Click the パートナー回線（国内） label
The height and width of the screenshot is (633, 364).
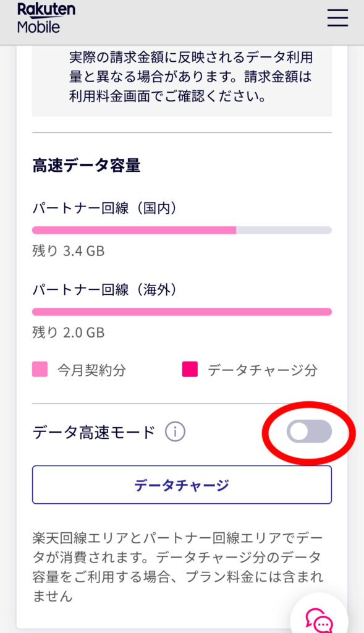point(105,208)
